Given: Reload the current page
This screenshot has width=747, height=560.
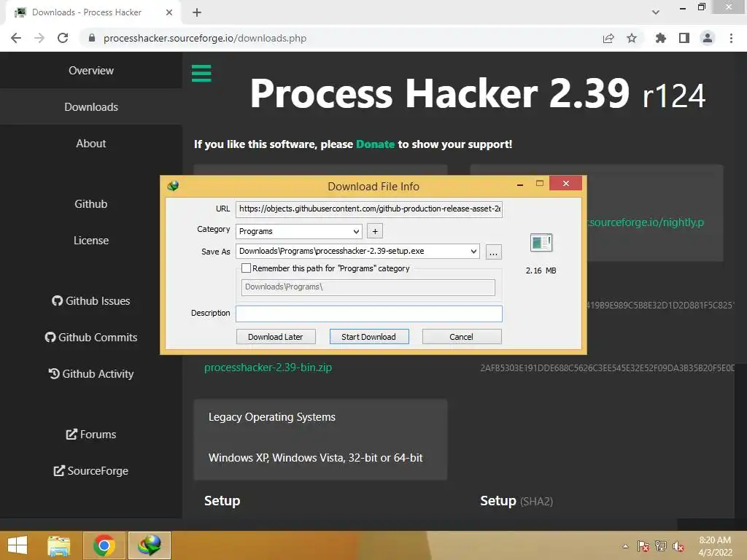Looking at the screenshot, I should click(63, 38).
